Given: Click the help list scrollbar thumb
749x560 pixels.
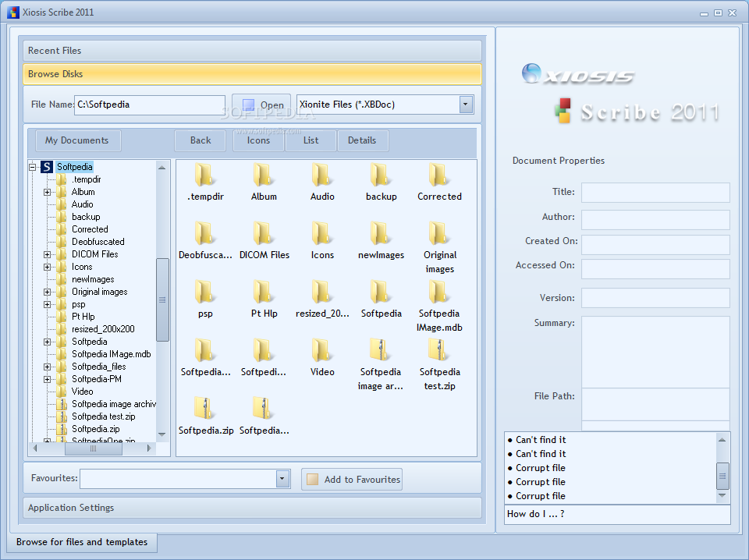Looking at the screenshot, I should point(722,476).
